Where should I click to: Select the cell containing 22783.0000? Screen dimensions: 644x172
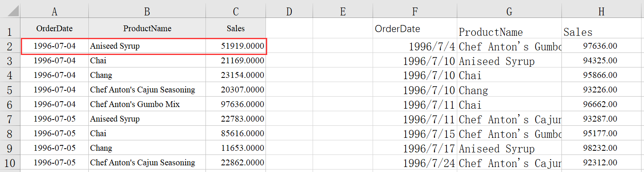(x=236, y=119)
